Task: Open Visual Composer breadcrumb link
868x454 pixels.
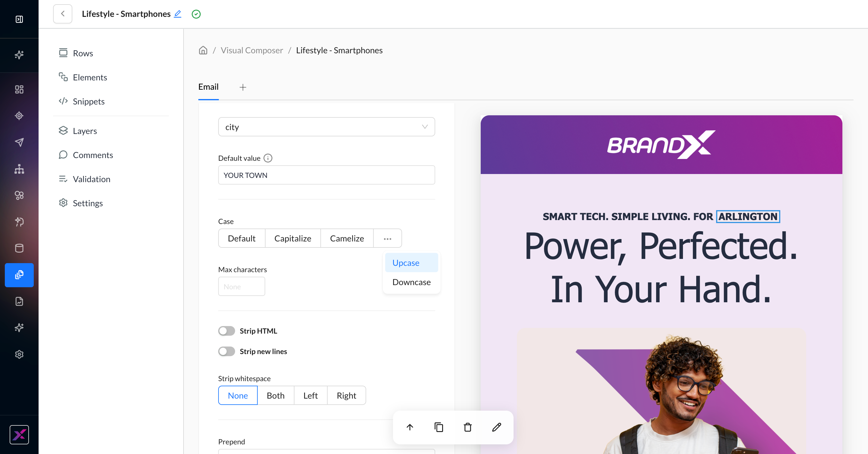Action: [x=252, y=50]
